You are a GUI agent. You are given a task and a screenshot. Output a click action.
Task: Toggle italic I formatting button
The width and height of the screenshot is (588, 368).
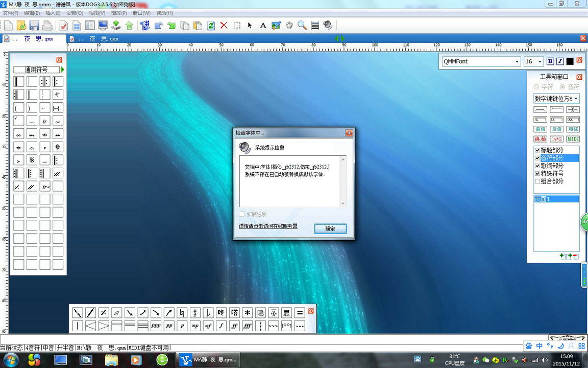coord(560,61)
